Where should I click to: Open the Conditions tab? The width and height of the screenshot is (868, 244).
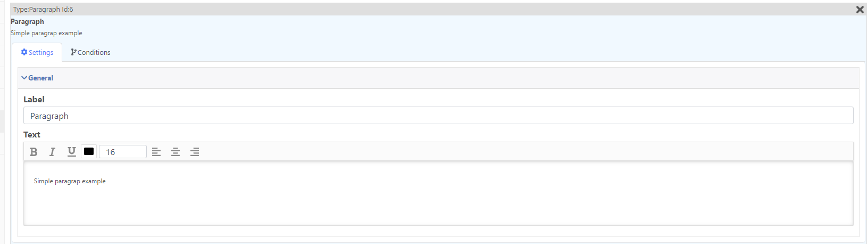[x=90, y=52]
